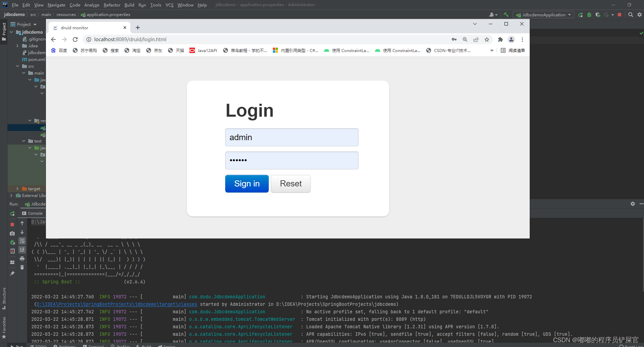Pin the Run tab

[x=12, y=274]
